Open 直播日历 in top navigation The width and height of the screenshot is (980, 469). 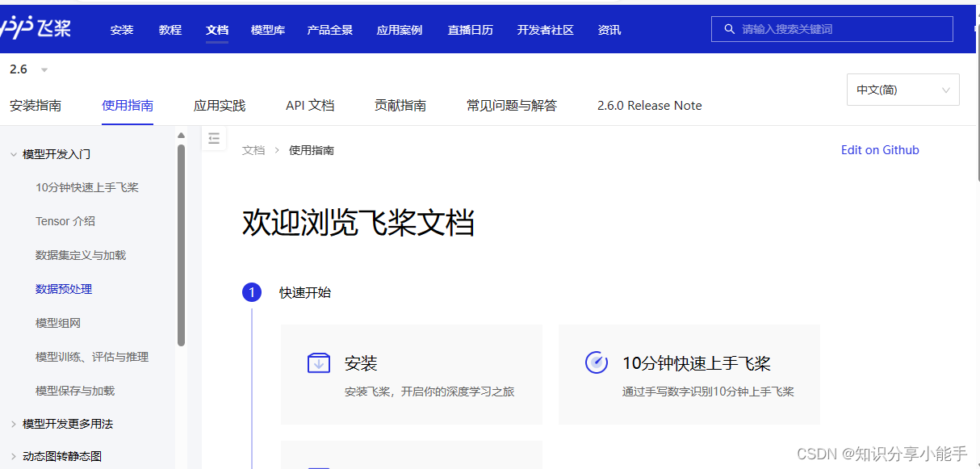(471, 30)
